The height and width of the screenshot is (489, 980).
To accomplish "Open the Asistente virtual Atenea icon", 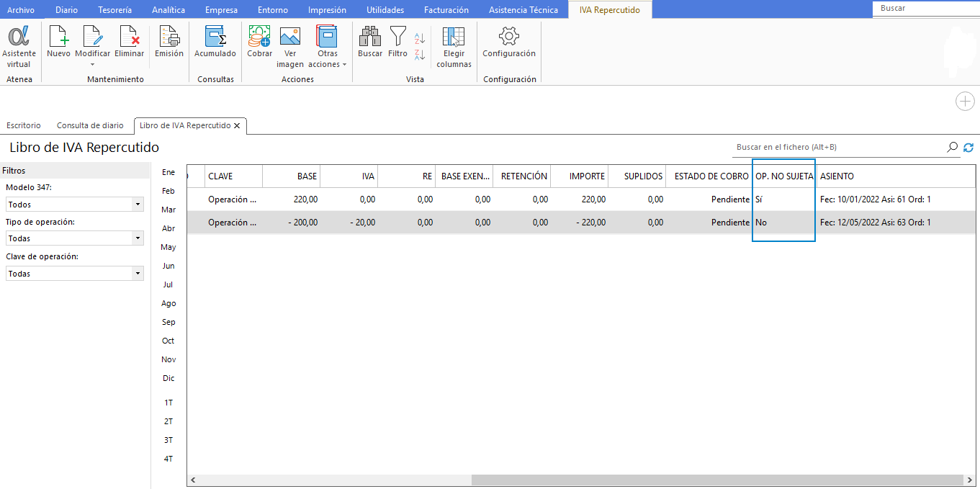I will 19,36.
